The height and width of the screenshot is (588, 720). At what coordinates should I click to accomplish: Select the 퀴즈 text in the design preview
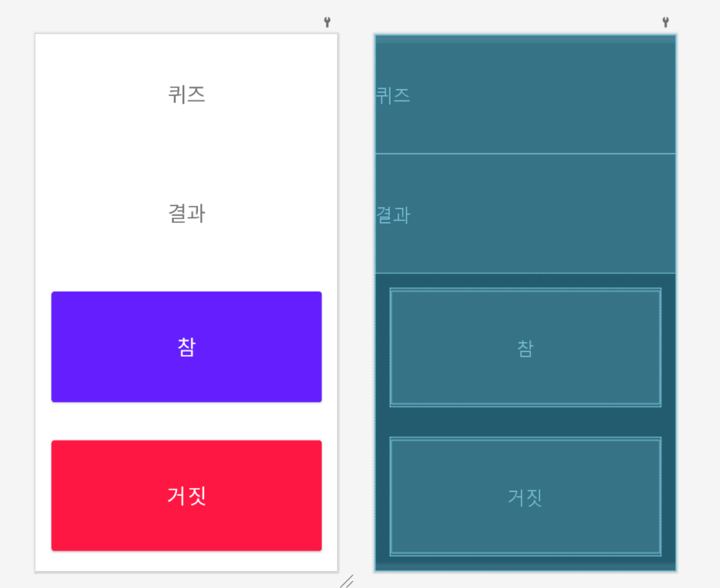point(186,94)
